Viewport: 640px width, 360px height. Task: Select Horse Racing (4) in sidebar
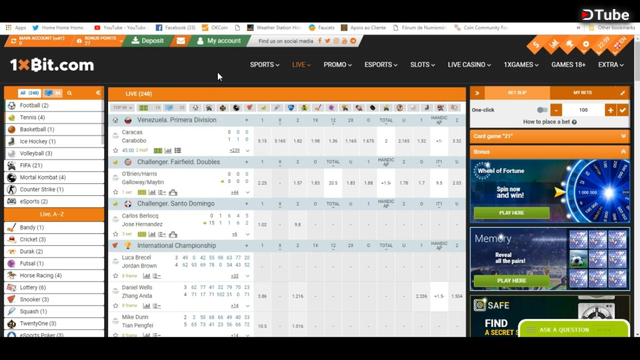click(x=54, y=276)
